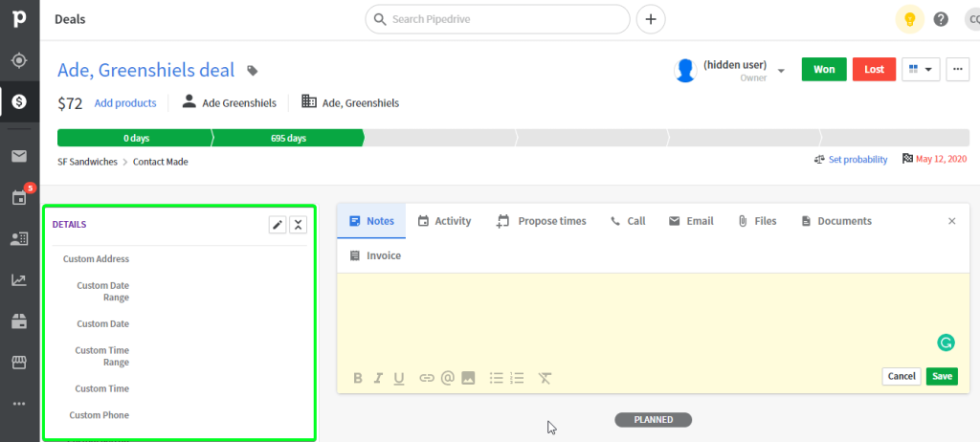This screenshot has height=442, width=980.
Task: Open Marketplace store icon in sidebar
Action: (19, 363)
